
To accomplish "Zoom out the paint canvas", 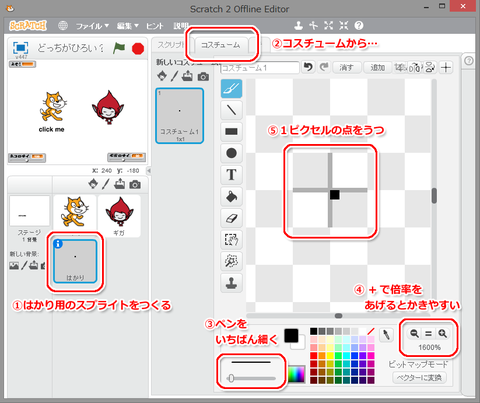I will click(414, 333).
